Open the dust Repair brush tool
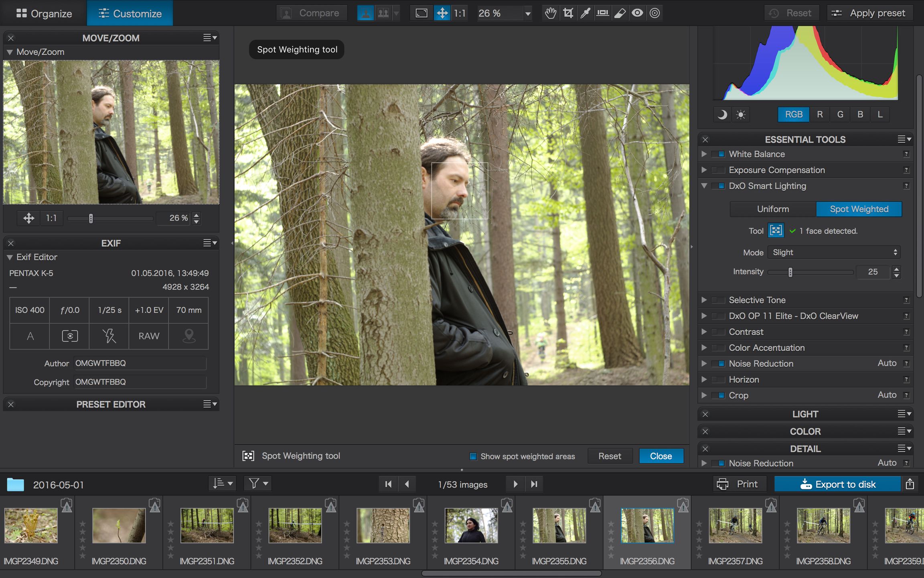Viewport: 924px width, 578px height. click(620, 13)
